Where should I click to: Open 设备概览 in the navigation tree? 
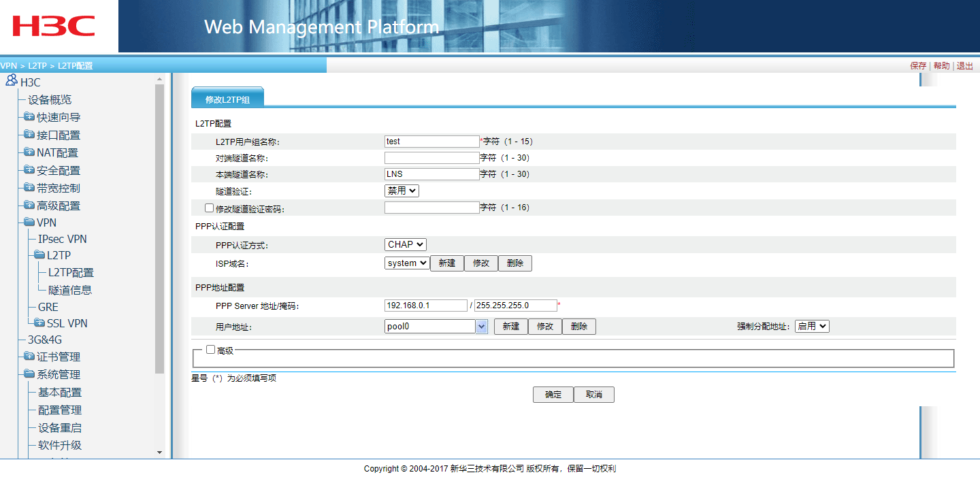coord(50,99)
